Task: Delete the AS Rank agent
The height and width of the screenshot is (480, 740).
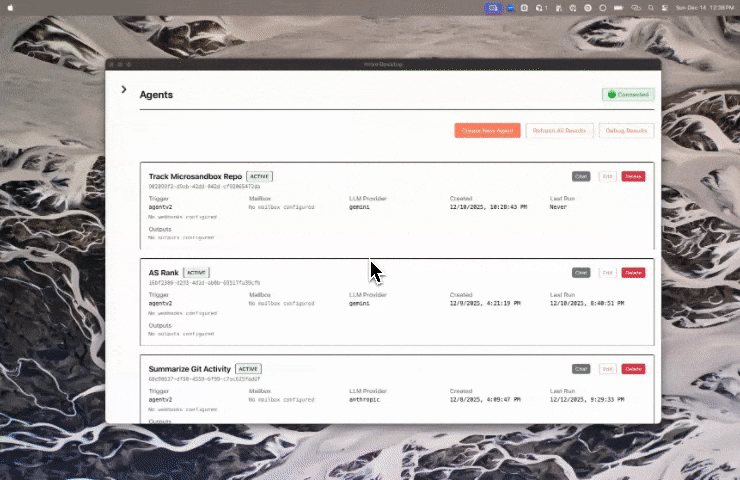Action: point(633,272)
